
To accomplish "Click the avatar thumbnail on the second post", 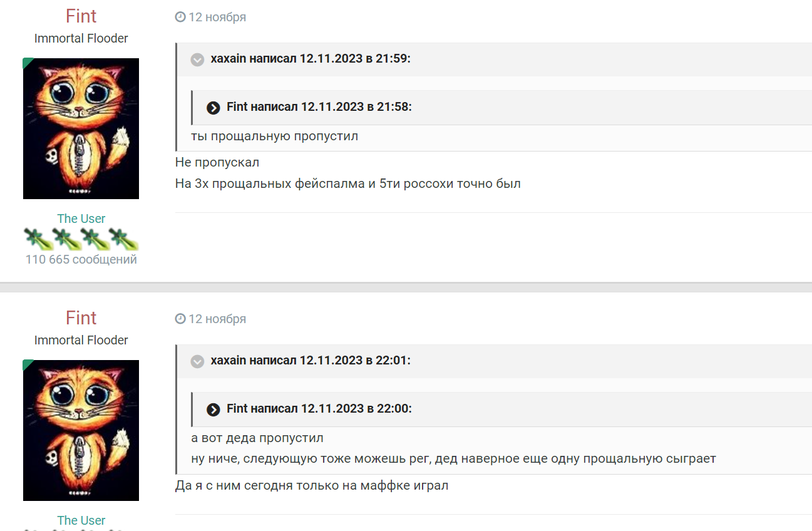I will coord(81,430).
